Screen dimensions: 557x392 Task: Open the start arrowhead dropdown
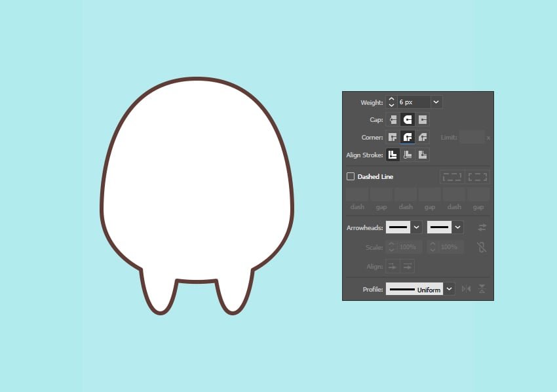(417, 227)
